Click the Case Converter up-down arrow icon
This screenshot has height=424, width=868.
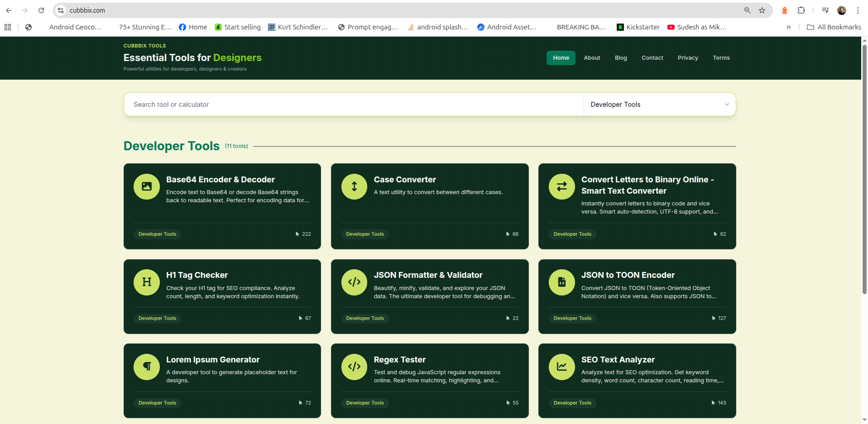(354, 186)
